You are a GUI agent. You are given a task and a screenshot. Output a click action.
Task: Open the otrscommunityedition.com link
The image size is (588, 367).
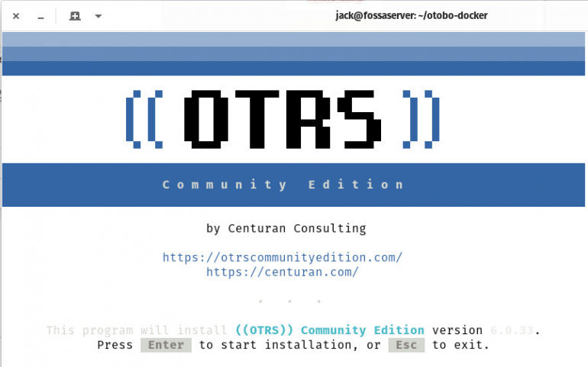(283, 258)
